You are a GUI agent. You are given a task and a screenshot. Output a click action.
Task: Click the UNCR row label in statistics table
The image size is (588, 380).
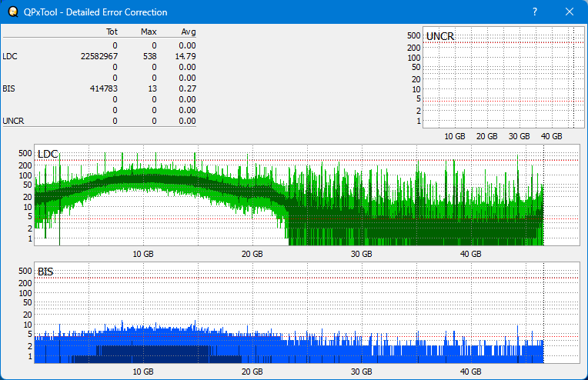tap(12, 121)
